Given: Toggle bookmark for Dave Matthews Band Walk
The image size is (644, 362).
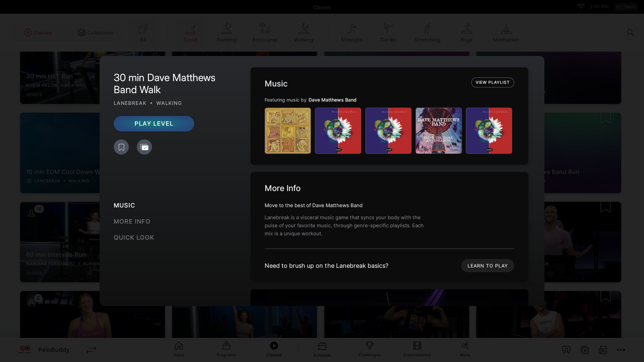Looking at the screenshot, I should pyautogui.click(x=121, y=147).
